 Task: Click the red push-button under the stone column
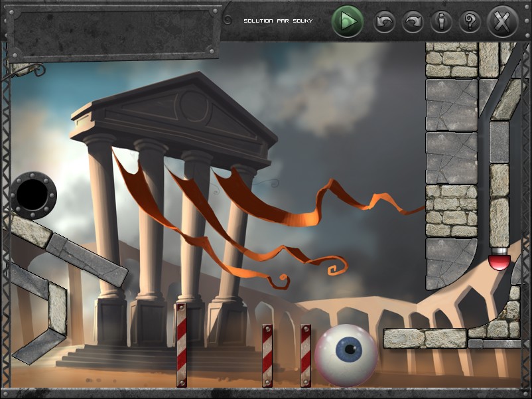click(x=499, y=259)
